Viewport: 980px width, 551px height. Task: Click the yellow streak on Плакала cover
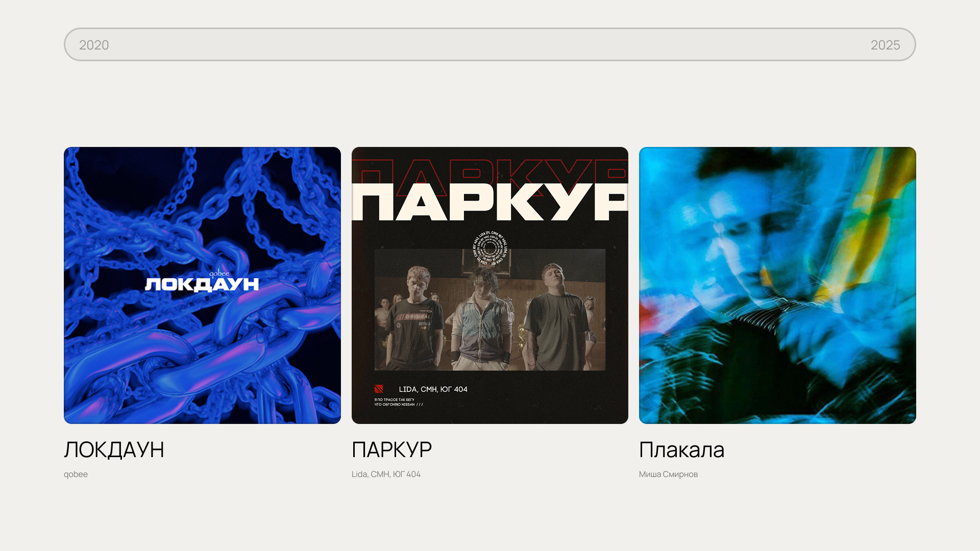point(863,224)
